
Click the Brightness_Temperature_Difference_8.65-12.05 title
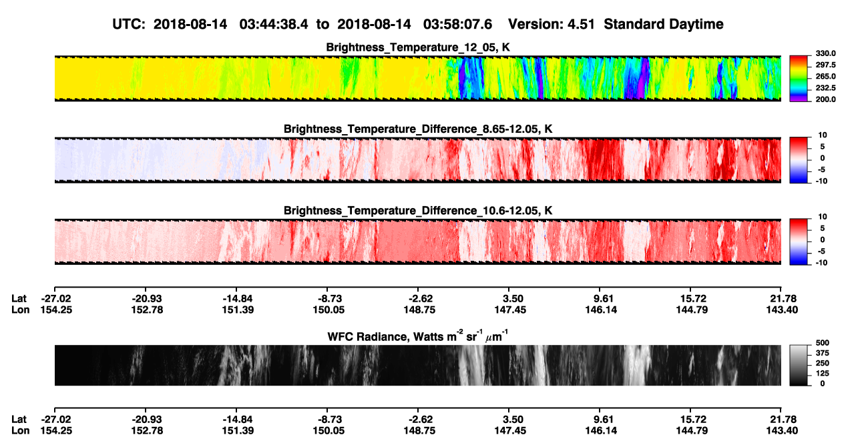coord(418,128)
